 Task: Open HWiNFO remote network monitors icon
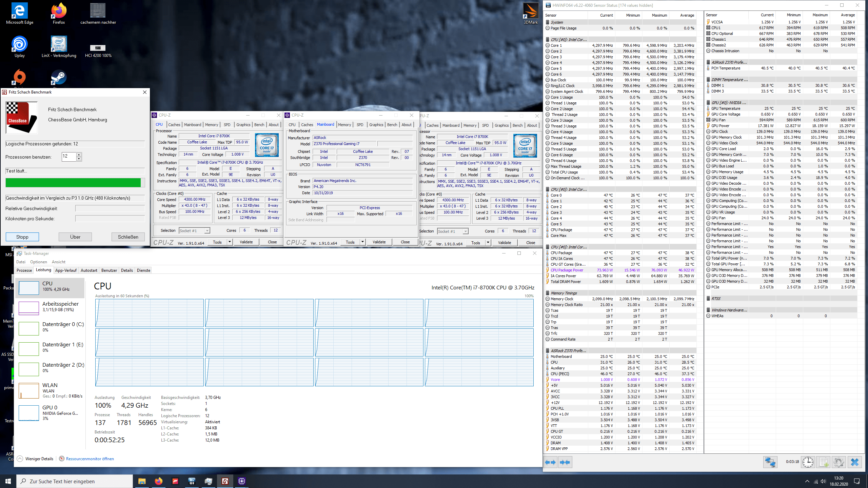pos(770,462)
